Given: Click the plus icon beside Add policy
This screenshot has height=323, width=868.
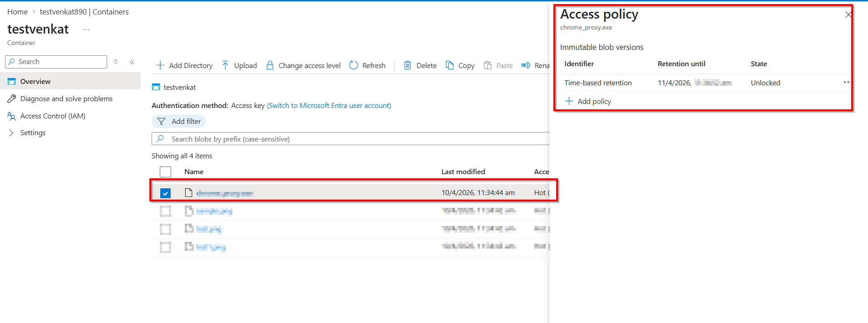Looking at the screenshot, I should pyautogui.click(x=569, y=101).
